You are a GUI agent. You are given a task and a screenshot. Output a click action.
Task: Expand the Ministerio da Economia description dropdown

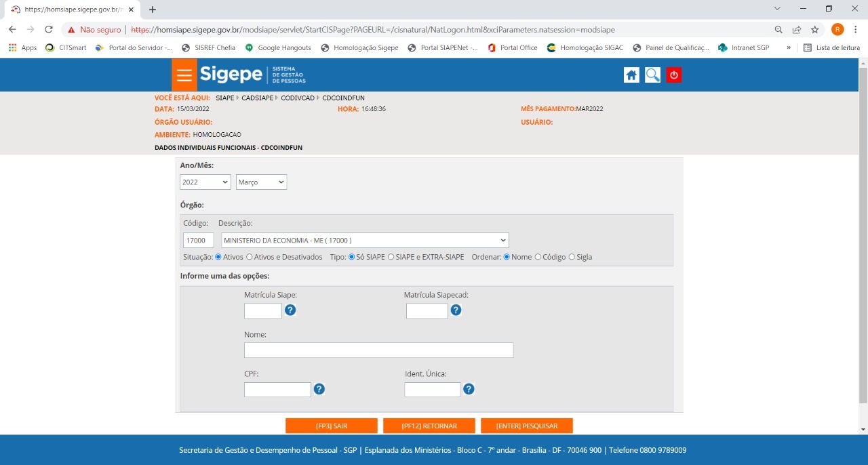click(365, 240)
